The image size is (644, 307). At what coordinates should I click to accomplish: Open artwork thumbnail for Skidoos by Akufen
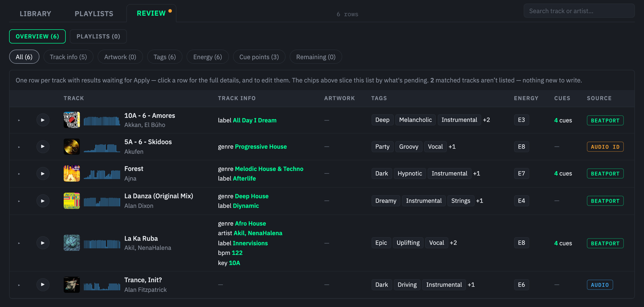coord(72,147)
